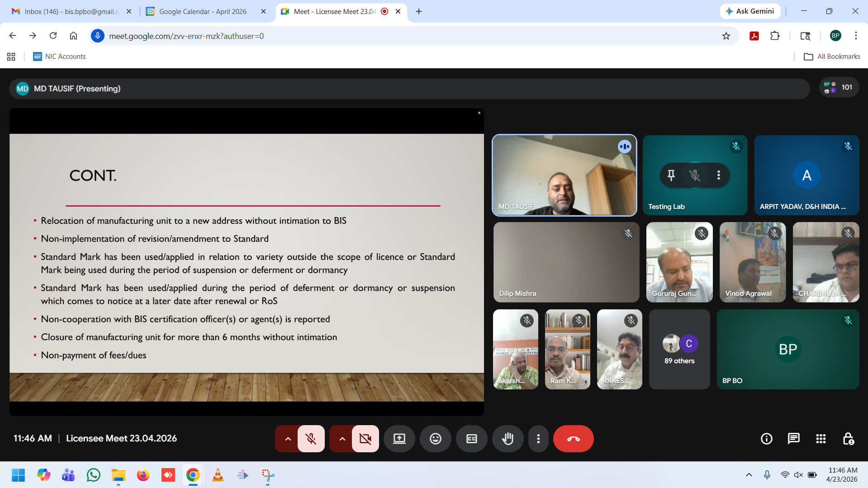Open host controls lock icon
Viewport: 868px width, 488px height.
coord(848,439)
